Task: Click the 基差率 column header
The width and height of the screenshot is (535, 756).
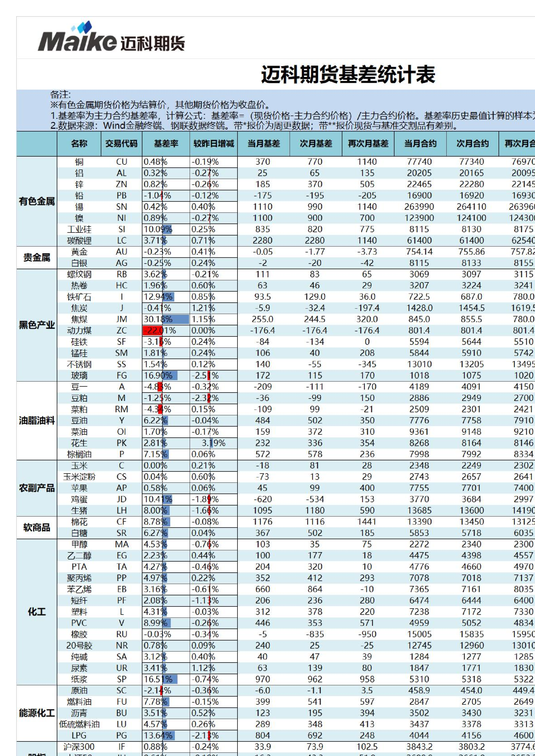Action: [x=166, y=144]
